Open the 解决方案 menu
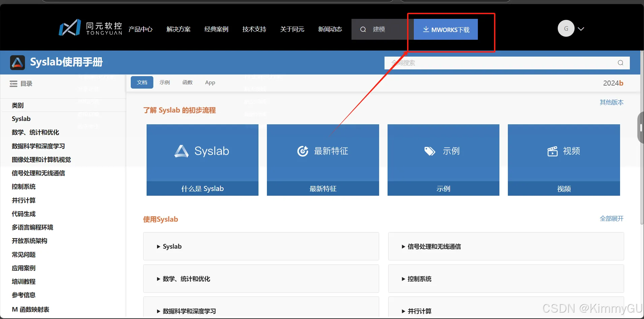This screenshot has width=644, height=319. pyautogui.click(x=179, y=29)
